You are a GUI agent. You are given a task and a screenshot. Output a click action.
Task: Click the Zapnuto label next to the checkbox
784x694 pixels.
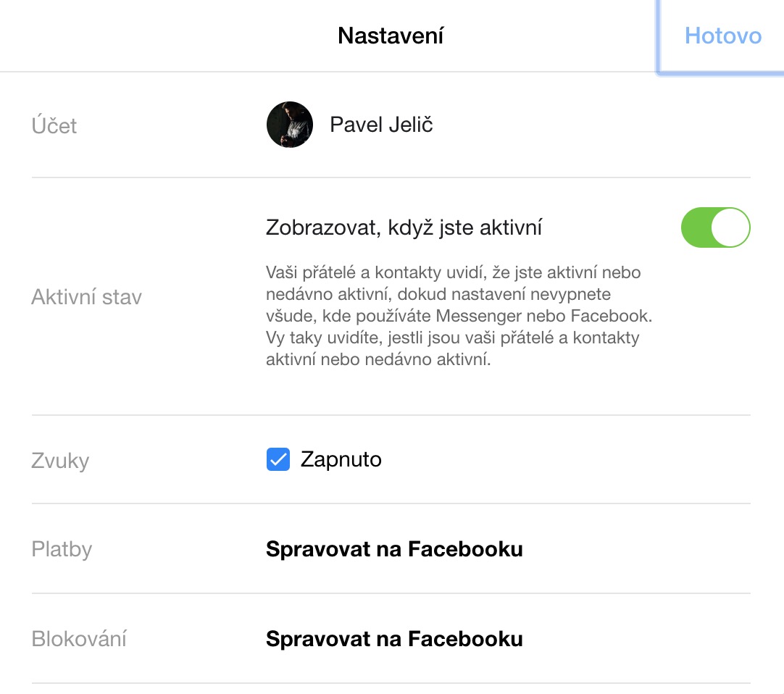[341, 459]
